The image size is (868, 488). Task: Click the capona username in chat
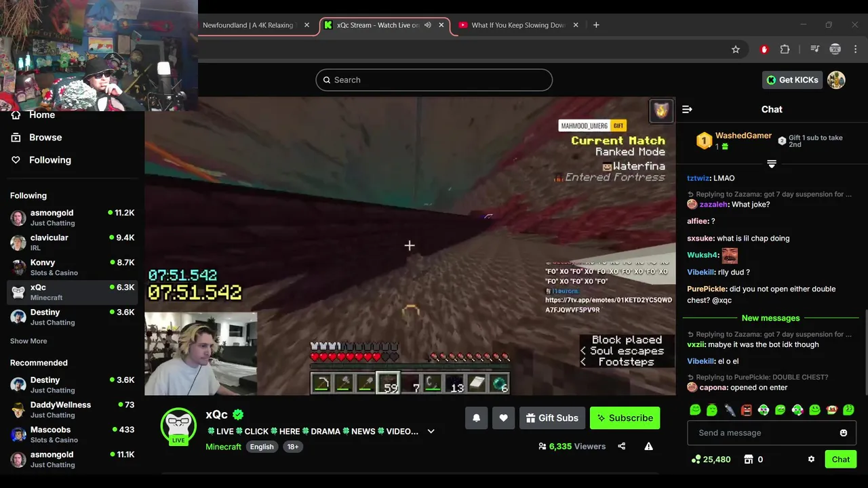coord(713,388)
